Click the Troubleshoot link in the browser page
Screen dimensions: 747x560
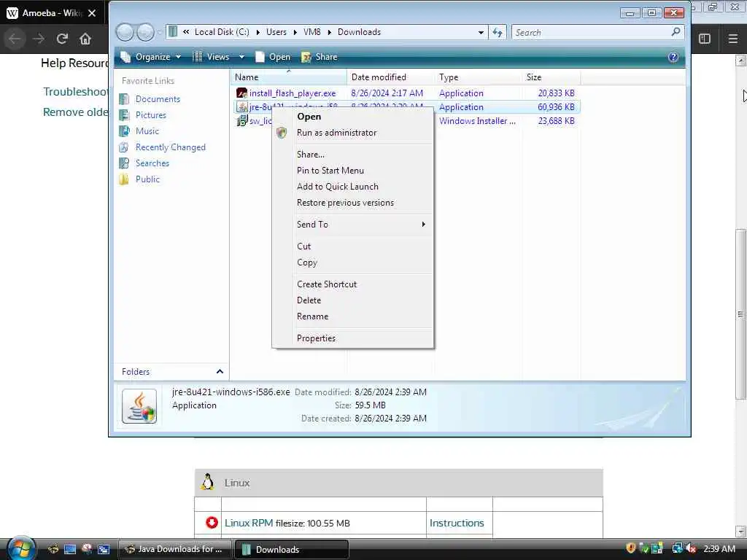[x=75, y=91]
